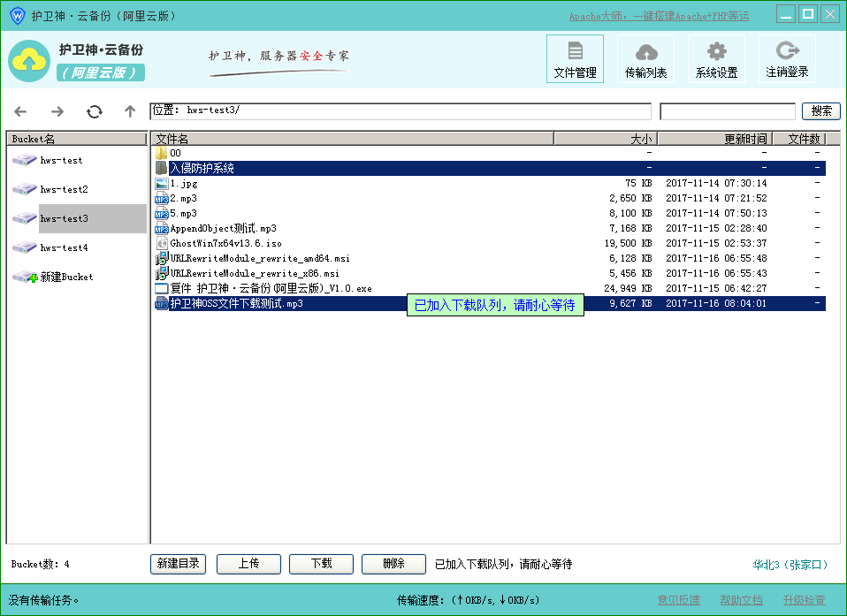Select the file 1.jpg
Screen dimensions: 847x616
pos(489,184)
